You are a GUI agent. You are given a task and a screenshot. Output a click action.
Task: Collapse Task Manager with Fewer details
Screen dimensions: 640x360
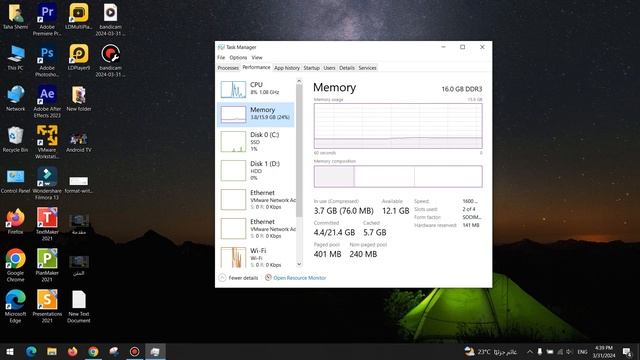point(239,278)
